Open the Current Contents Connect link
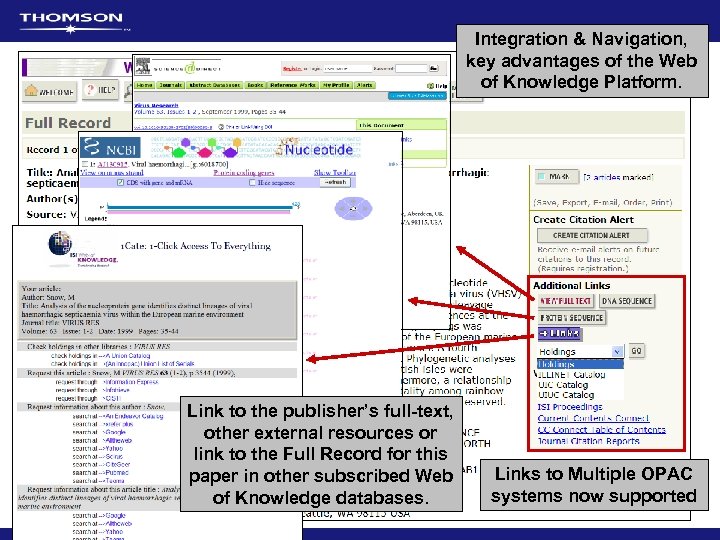This screenshot has width=720, height=540. (x=593, y=418)
